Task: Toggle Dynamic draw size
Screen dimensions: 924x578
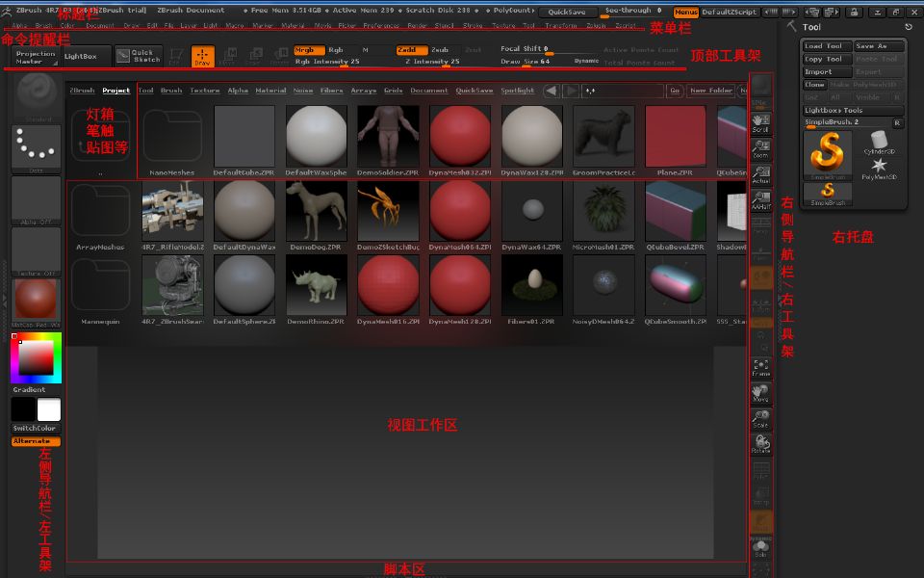Action: (x=586, y=61)
